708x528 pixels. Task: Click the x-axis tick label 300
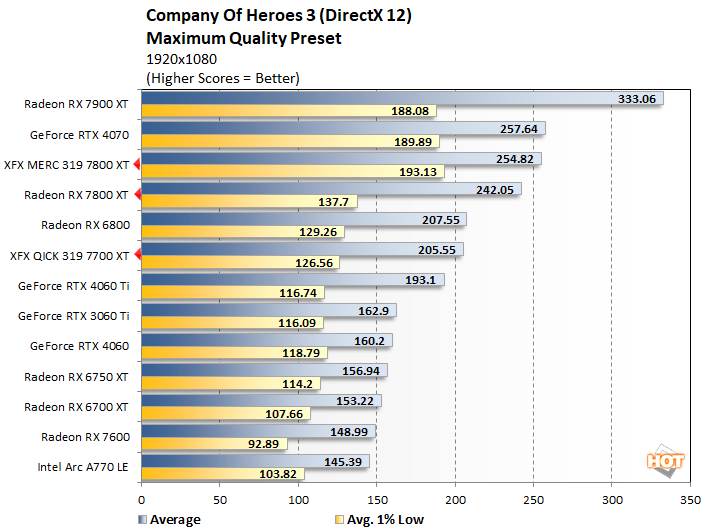612,500
